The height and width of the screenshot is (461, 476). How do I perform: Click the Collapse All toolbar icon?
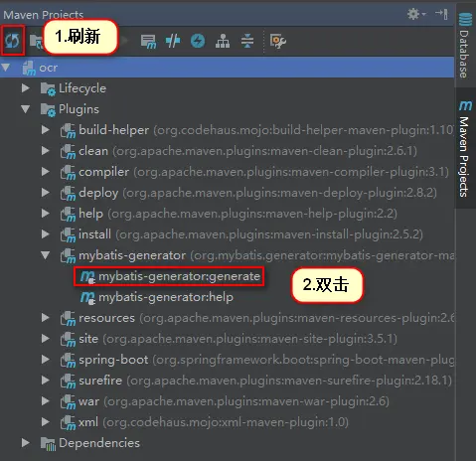[x=247, y=41]
